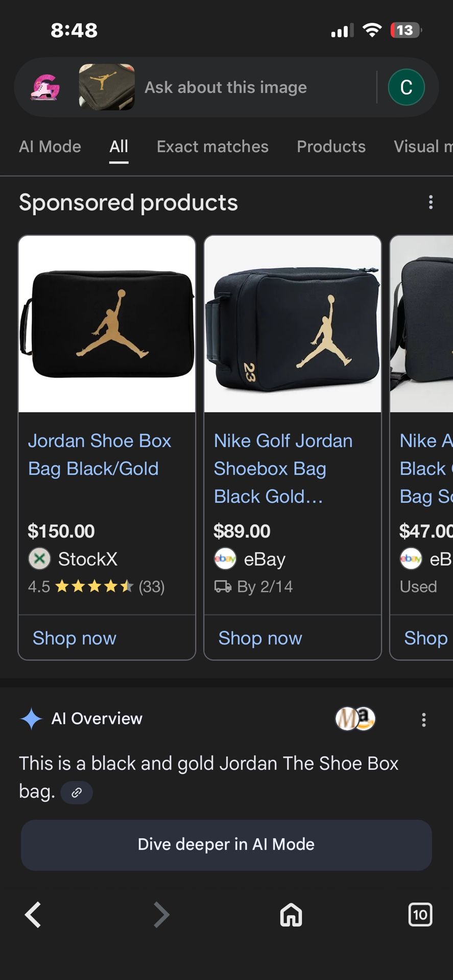Open the green C account avatar
The image size is (453, 980).
(x=406, y=87)
